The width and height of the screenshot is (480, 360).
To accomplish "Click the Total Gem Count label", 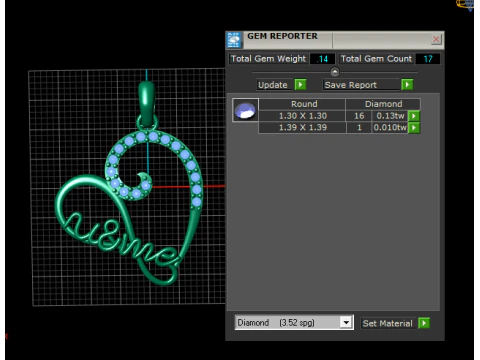I will click(x=376, y=59).
